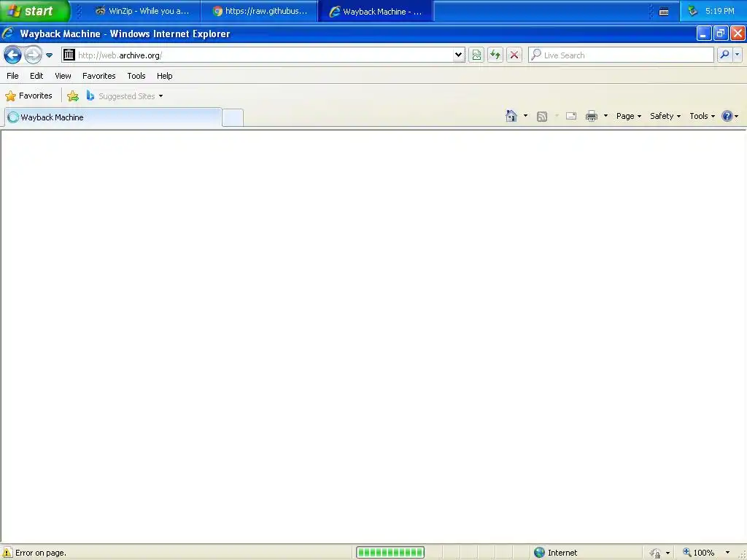Click the Internet security zone text
747x560 pixels.
pyautogui.click(x=562, y=553)
